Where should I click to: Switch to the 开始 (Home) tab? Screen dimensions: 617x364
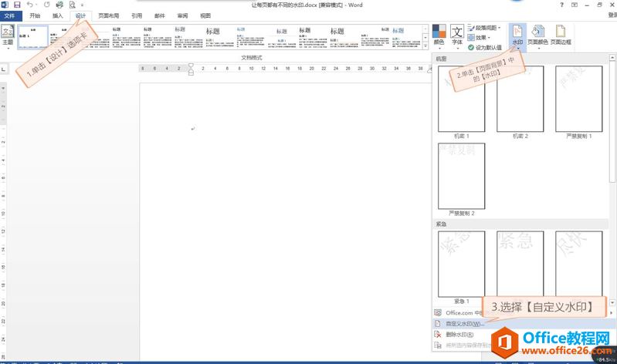click(35, 15)
